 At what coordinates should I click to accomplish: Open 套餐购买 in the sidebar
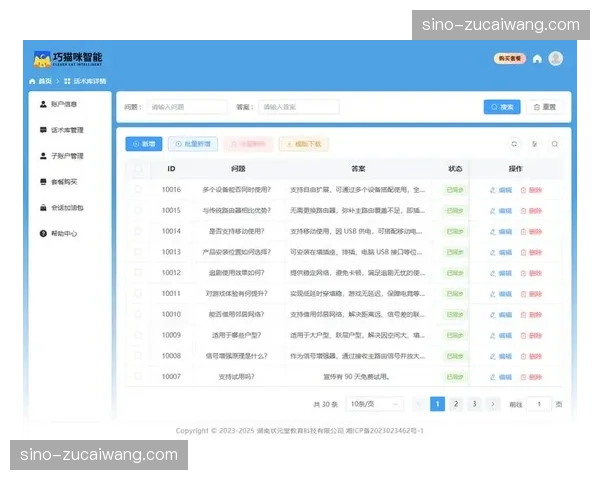(59, 182)
